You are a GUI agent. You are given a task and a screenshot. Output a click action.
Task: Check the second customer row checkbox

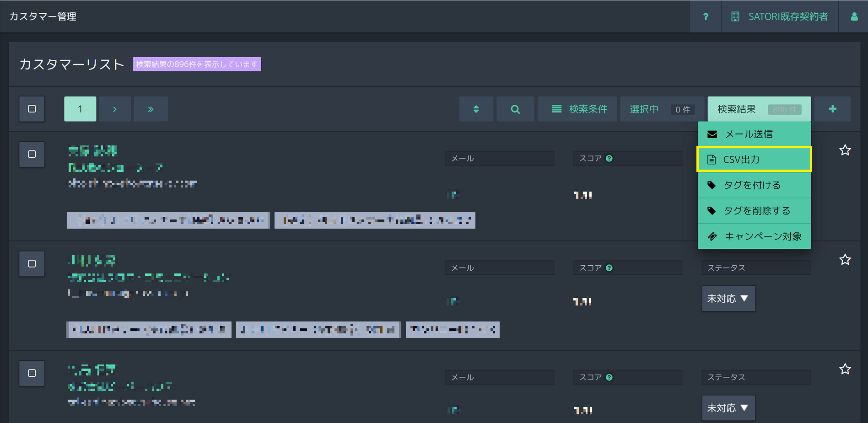(x=32, y=264)
